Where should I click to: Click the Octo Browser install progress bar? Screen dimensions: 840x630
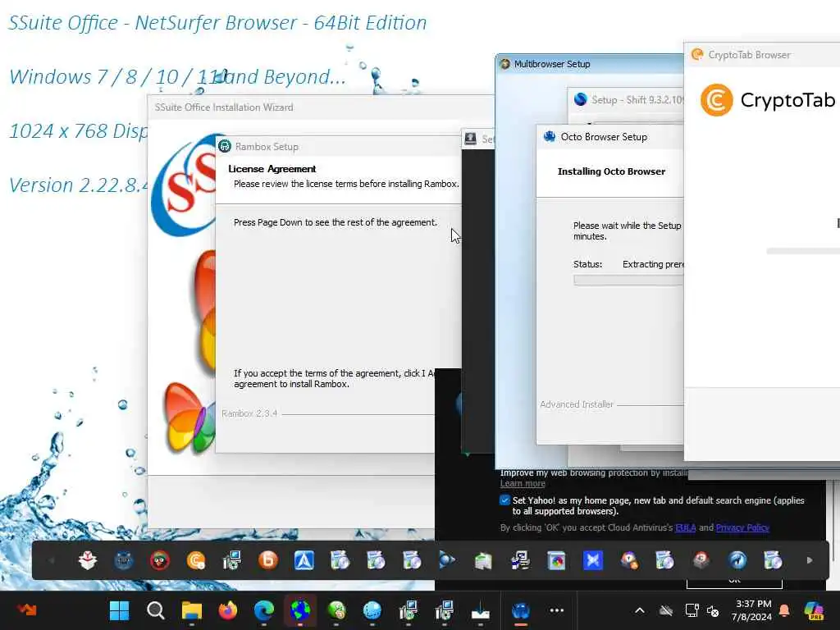click(628, 280)
